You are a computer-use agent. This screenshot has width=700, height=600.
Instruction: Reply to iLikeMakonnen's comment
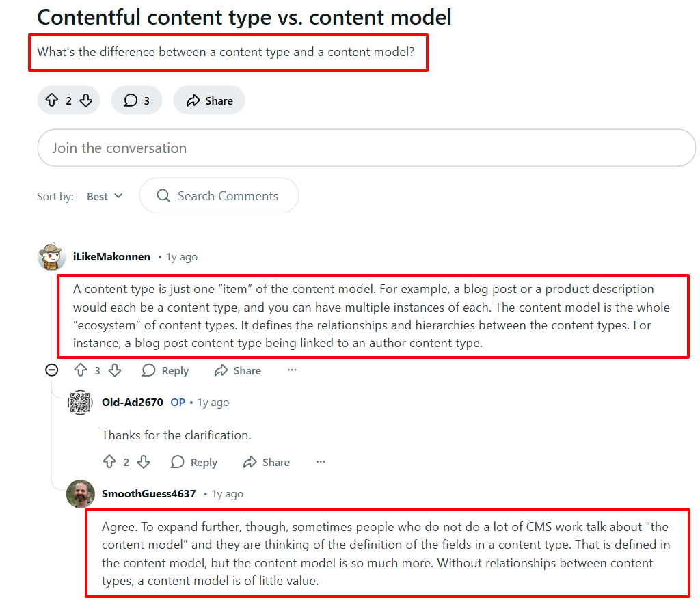pos(165,370)
